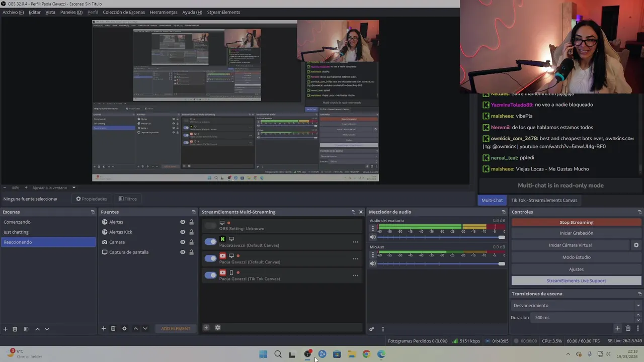Remove selected source with Fuentes trash icon

coord(113,328)
